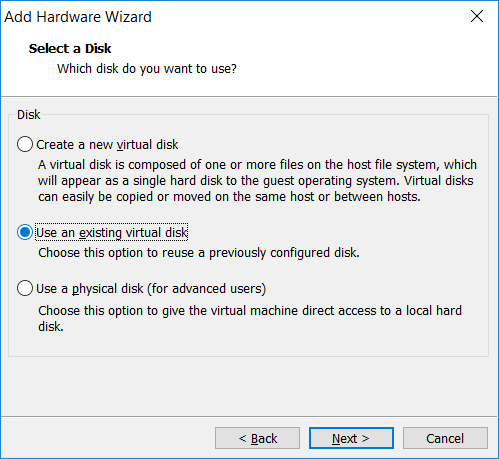Select the Create a new virtual disk radio button

click(x=25, y=144)
